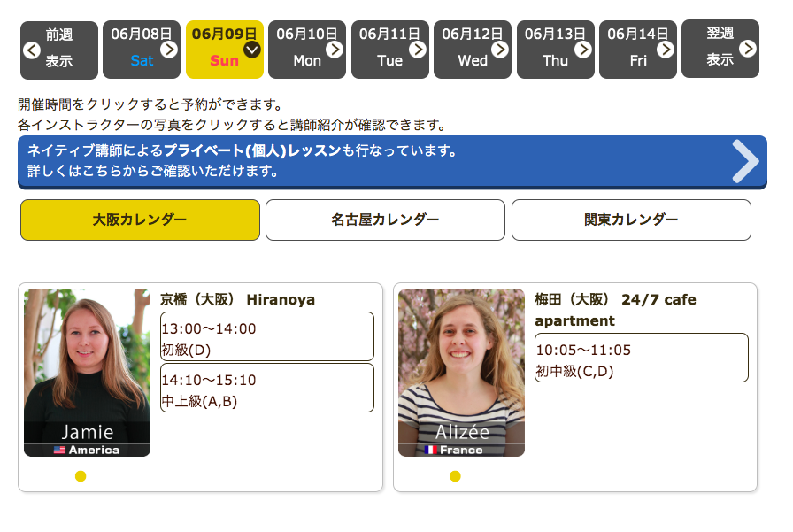Expand the selected 06月09日 Sun down chevron
The width and height of the screenshot is (793, 532).
(252, 50)
